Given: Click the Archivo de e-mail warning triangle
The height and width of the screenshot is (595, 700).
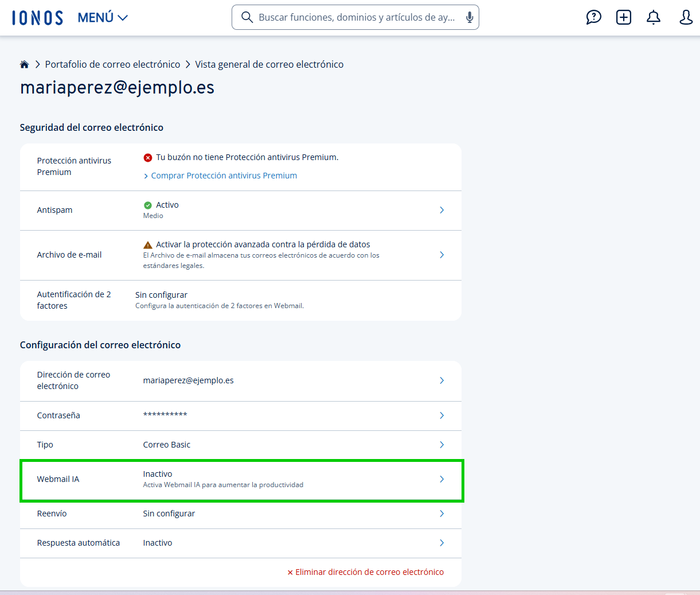Looking at the screenshot, I should click(148, 244).
